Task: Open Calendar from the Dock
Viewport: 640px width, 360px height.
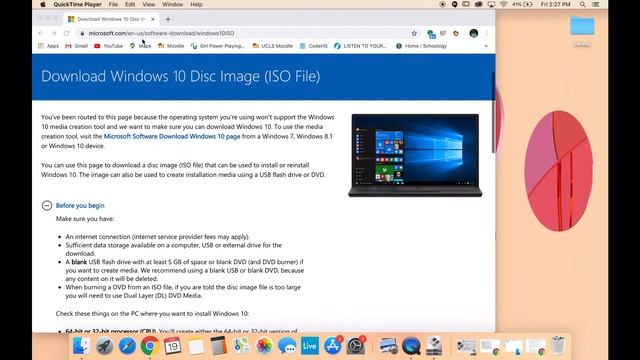Action: 173,346
